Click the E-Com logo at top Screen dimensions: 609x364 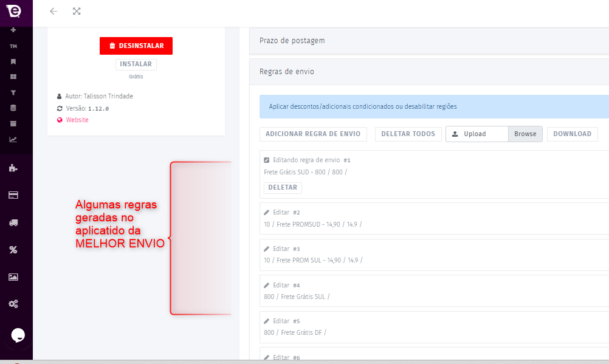pos(13,11)
